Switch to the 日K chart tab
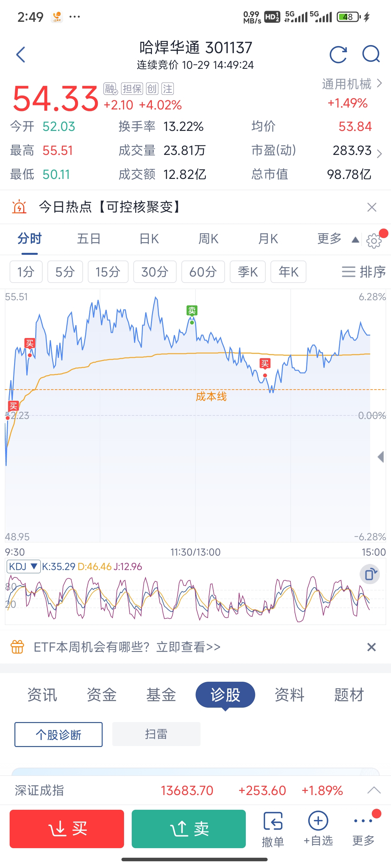 point(149,239)
